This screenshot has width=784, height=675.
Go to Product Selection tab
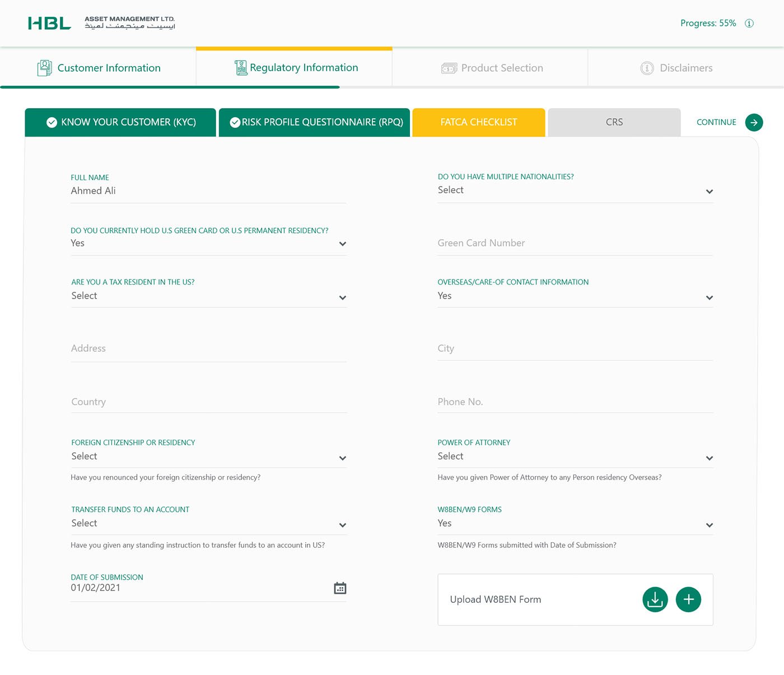pyautogui.click(x=490, y=68)
